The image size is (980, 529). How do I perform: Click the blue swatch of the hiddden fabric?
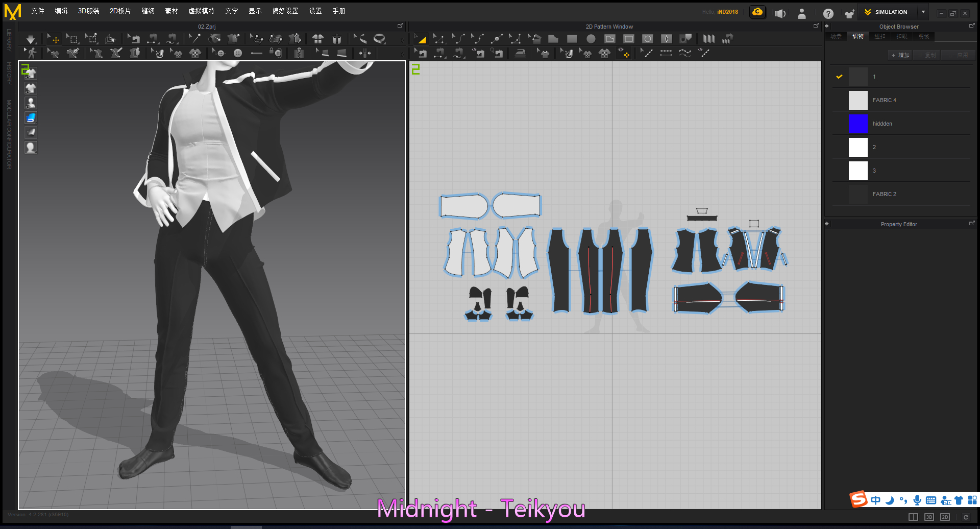(858, 123)
